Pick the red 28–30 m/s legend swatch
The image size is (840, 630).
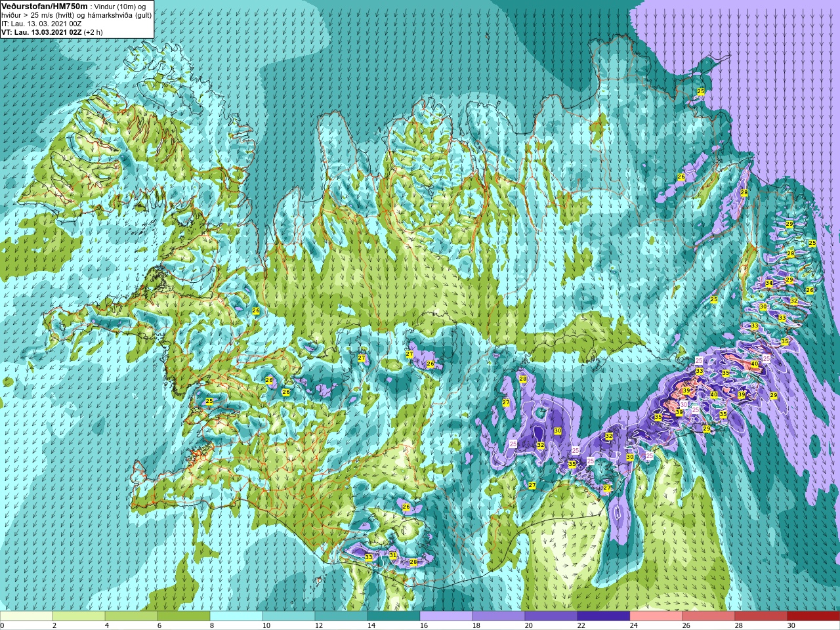[x=761, y=616]
